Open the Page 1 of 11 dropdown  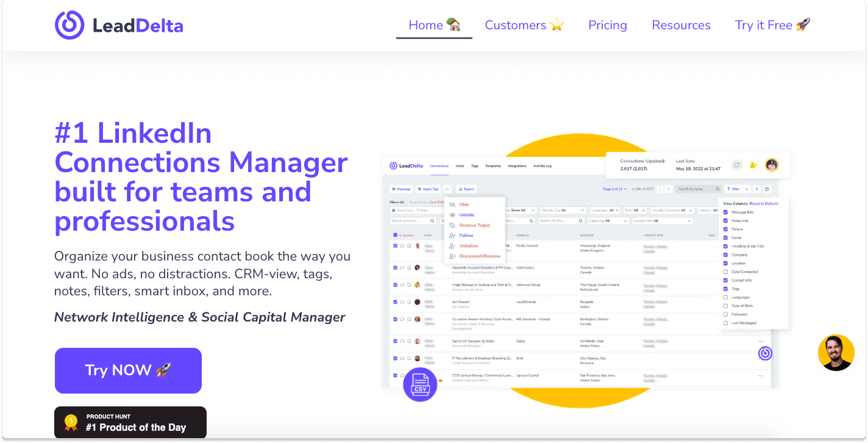point(616,189)
